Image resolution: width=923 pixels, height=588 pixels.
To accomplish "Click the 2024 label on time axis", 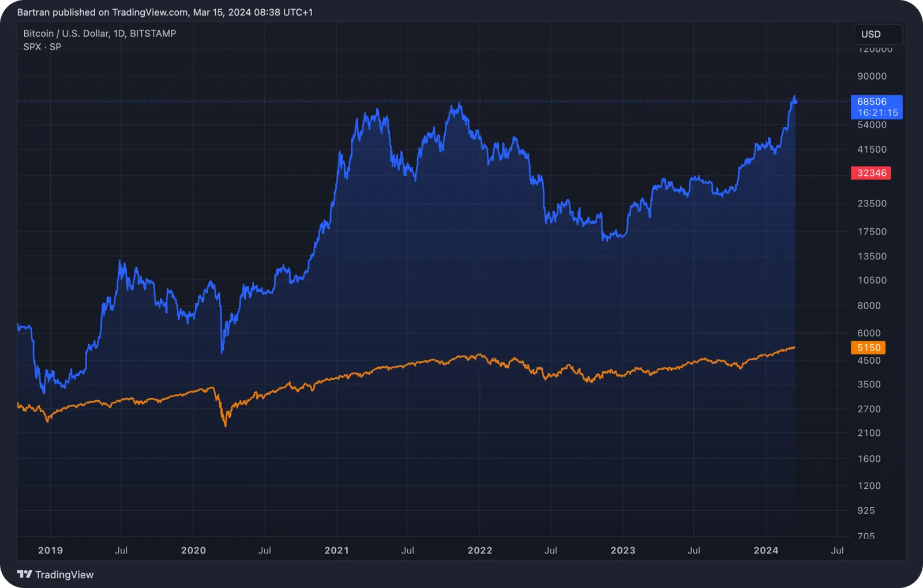I will click(x=766, y=551).
